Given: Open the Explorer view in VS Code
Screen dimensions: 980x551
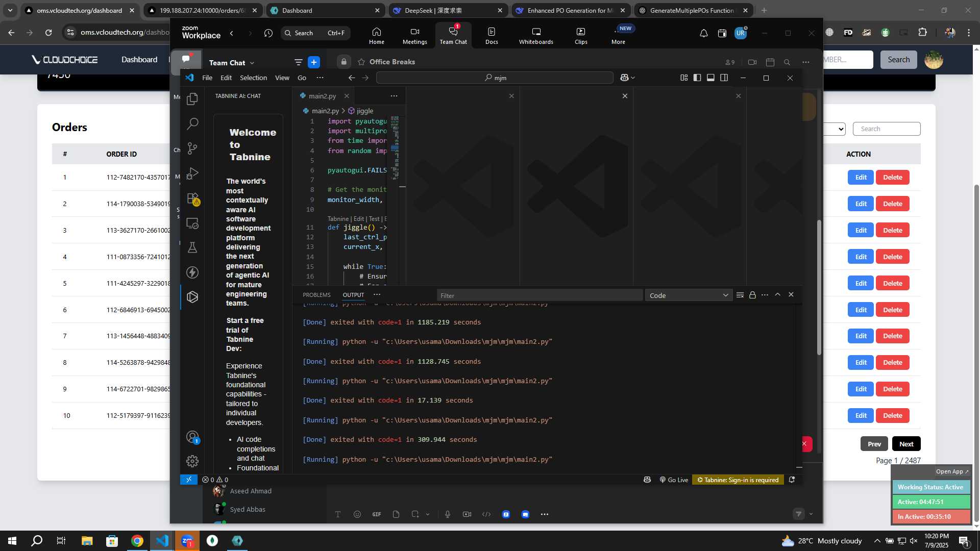Looking at the screenshot, I should [192, 99].
